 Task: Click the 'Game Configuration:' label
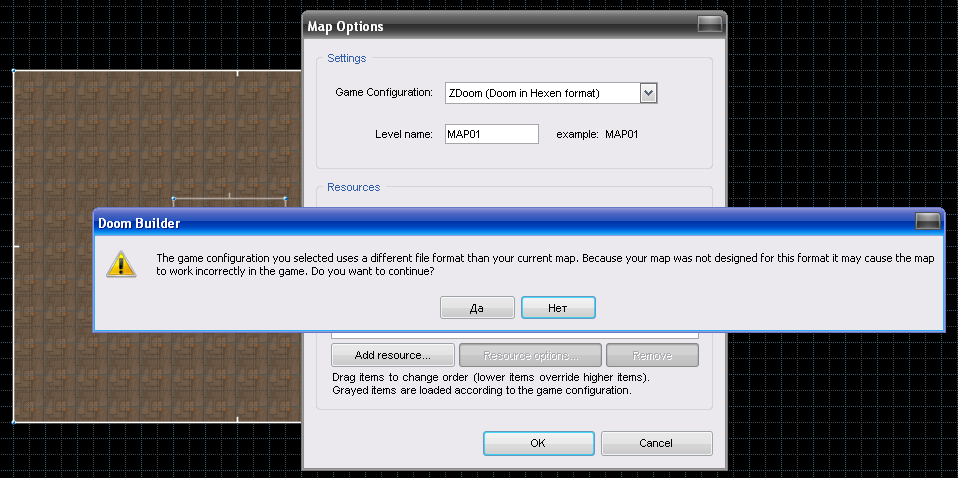384,93
